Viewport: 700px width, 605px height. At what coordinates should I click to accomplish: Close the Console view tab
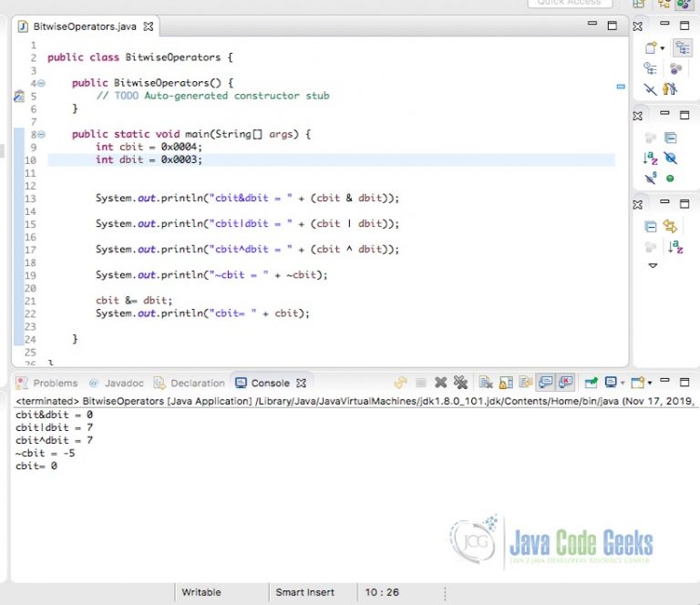302,383
